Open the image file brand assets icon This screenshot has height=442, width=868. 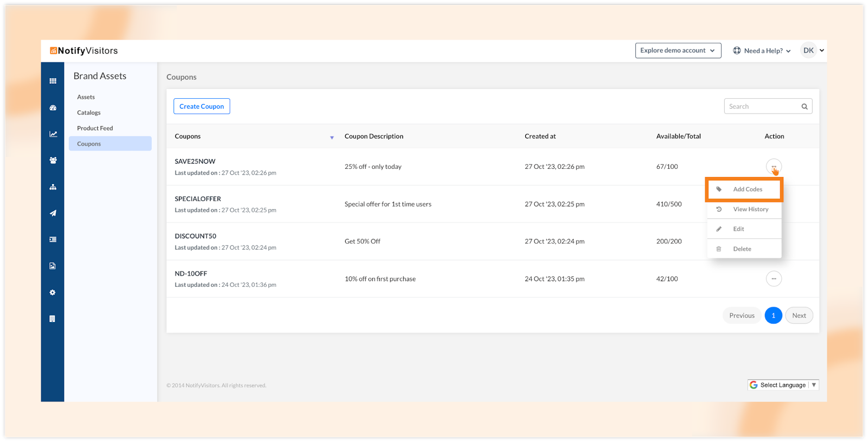53,266
